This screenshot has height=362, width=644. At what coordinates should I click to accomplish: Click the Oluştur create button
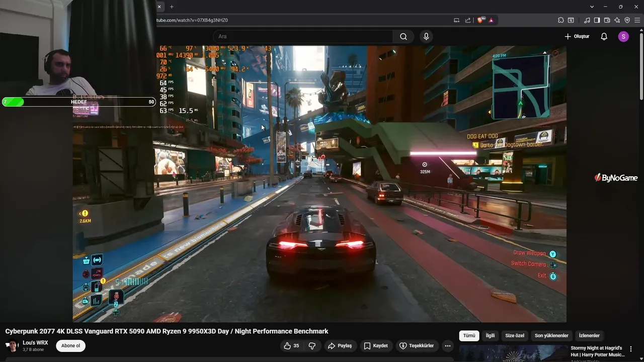point(577,36)
